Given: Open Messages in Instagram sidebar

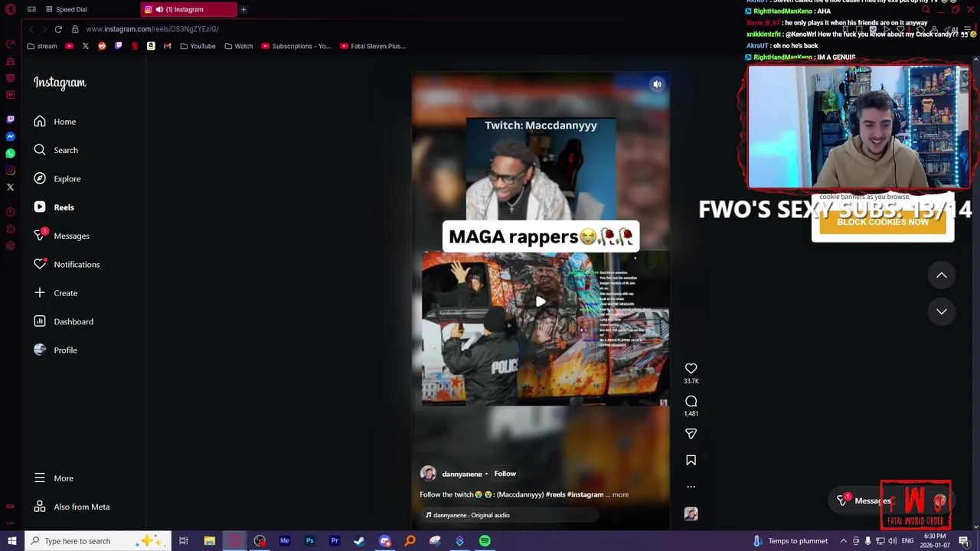Looking at the screenshot, I should click(61, 236).
